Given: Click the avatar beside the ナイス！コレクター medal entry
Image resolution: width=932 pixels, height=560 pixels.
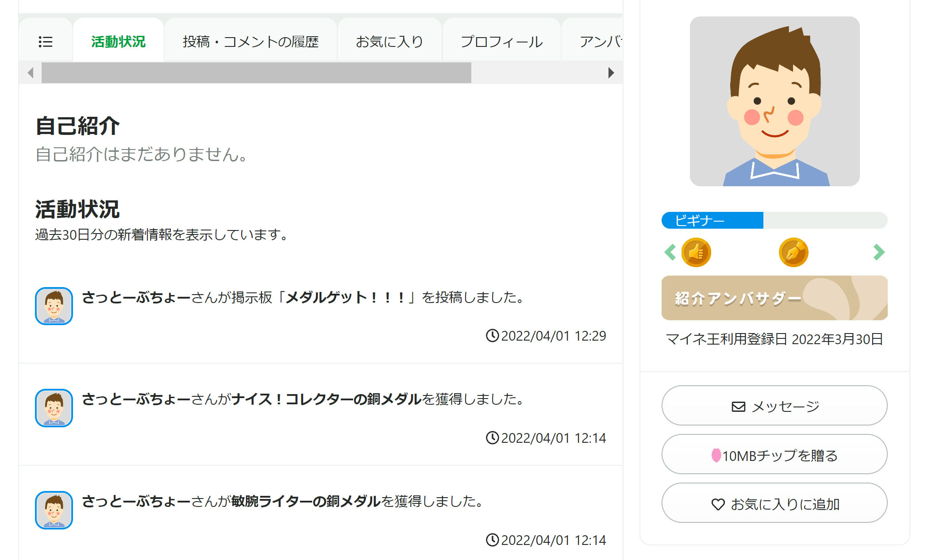Looking at the screenshot, I should click(x=54, y=408).
